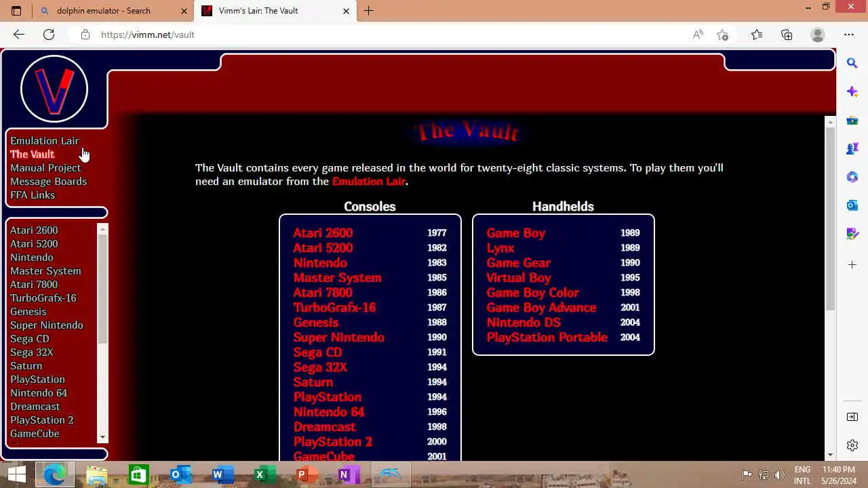The width and height of the screenshot is (868, 488).
Task: Open Game Boy Advance in Handhelds list
Action: point(541,308)
